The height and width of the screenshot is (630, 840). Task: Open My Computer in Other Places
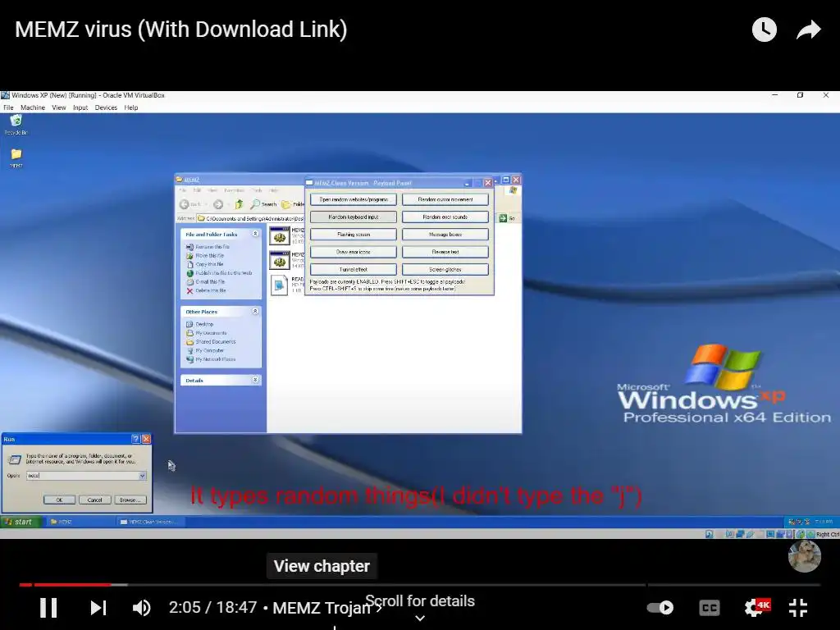pyautogui.click(x=204, y=350)
